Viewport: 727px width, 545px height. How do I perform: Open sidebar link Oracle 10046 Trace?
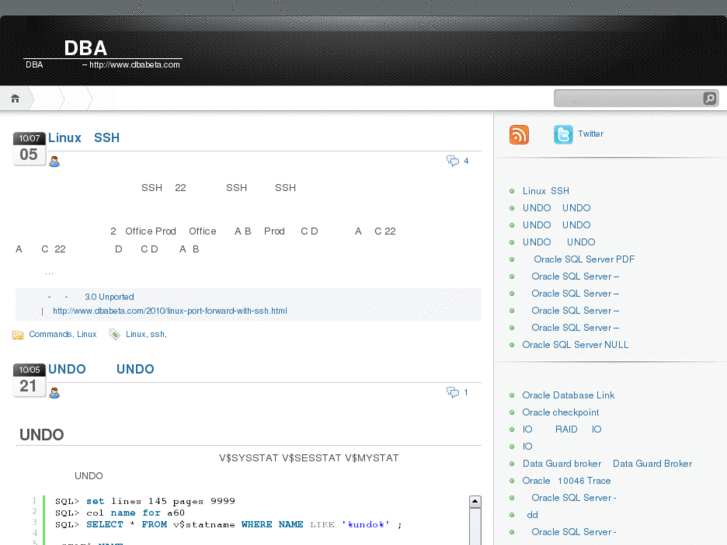coord(567,481)
